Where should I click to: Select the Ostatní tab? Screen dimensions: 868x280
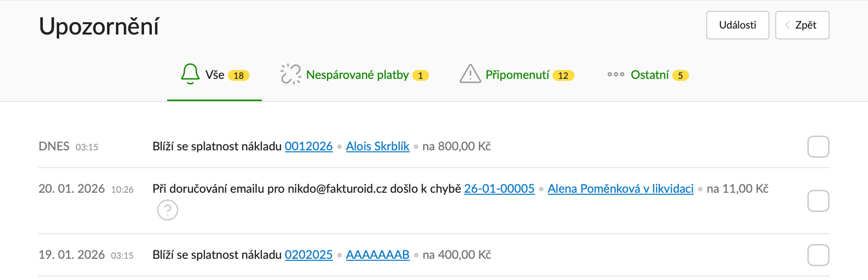(x=650, y=75)
